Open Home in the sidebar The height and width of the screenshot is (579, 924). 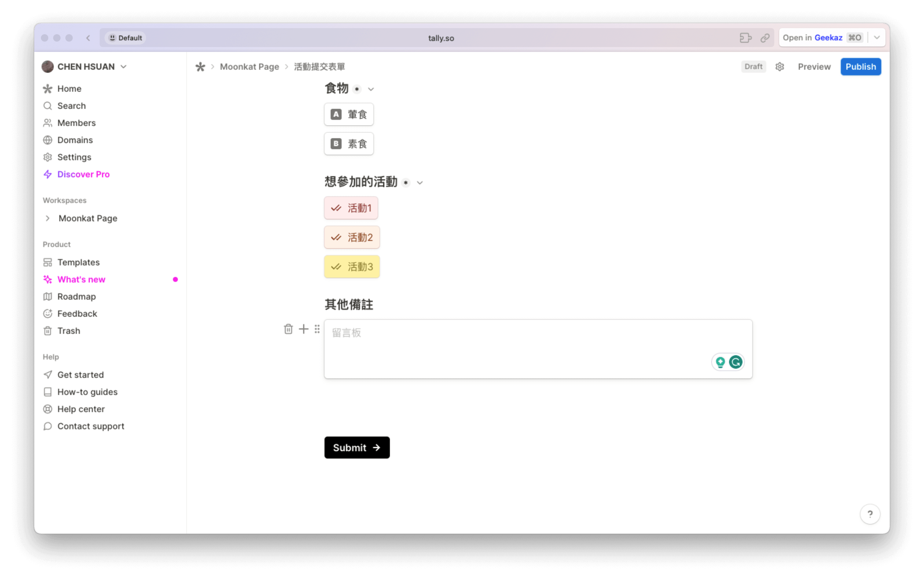pyautogui.click(x=69, y=88)
